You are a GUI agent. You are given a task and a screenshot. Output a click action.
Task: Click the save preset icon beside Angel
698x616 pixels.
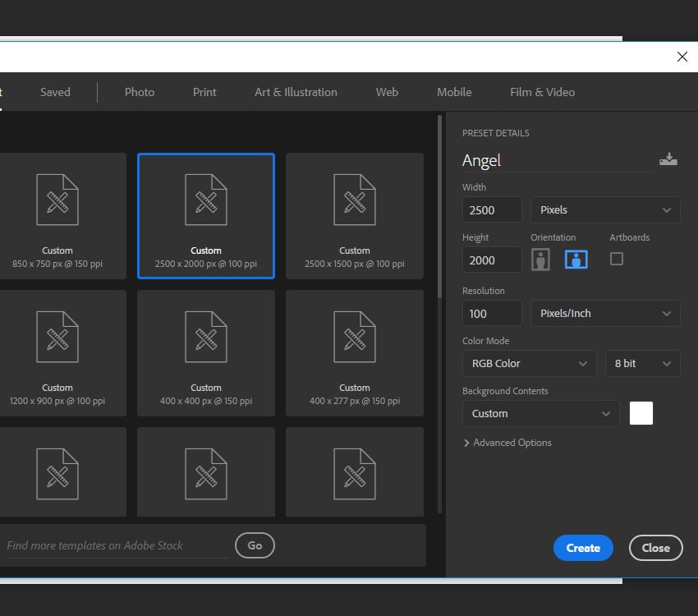pyautogui.click(x=668, y=159)
